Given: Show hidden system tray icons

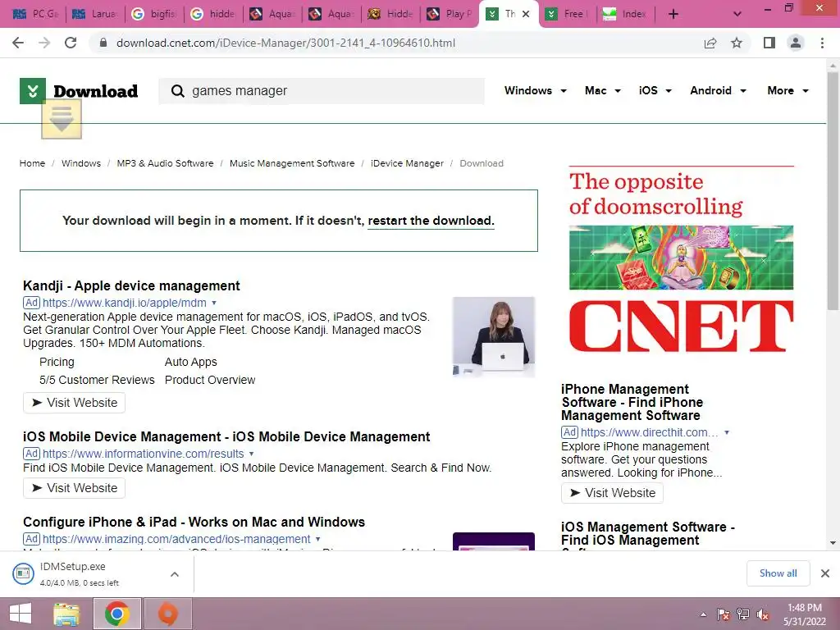Looking at the screenshot, I should click(x=703, y=614).
